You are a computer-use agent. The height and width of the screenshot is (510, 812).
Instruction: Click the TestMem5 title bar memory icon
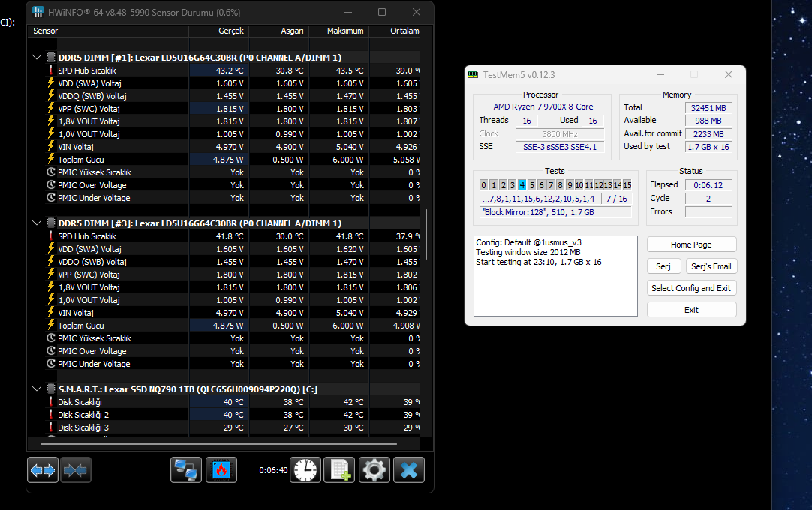tap(473, 74)
